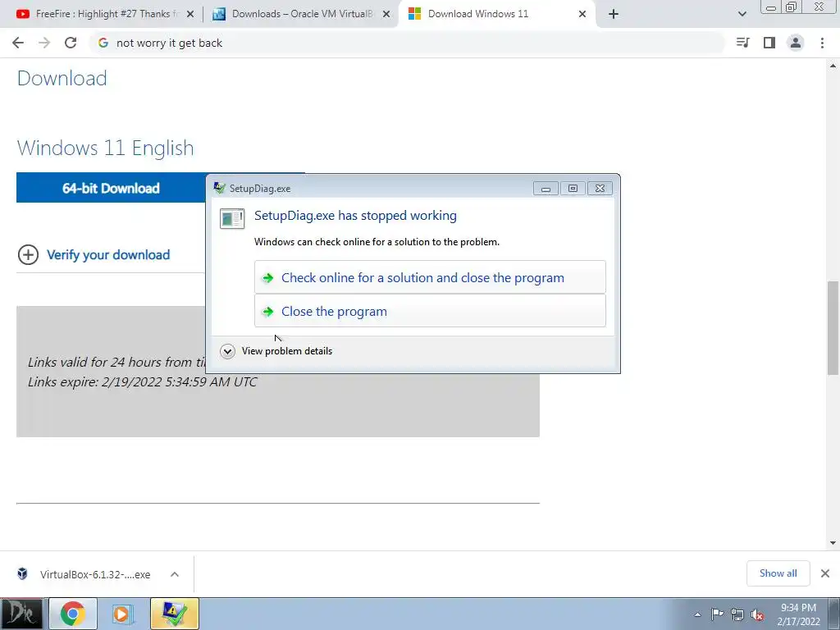Open Chrome three-dot menu

tap(822, 43)
